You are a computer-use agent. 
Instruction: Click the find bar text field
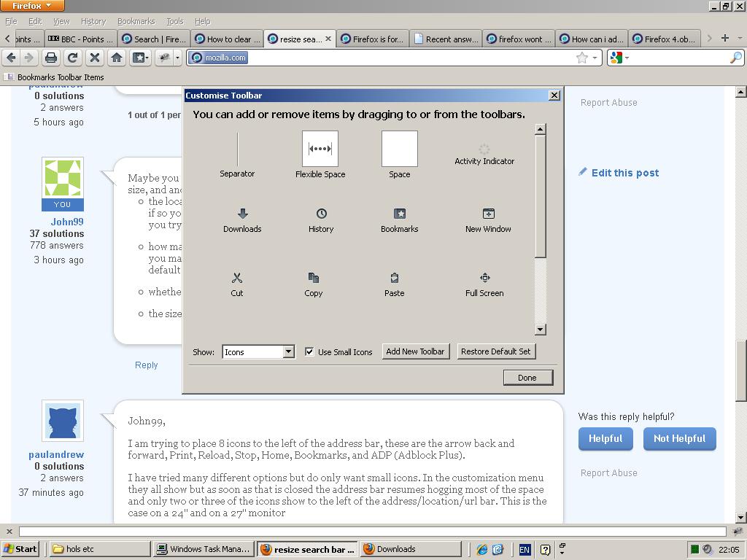373,532
